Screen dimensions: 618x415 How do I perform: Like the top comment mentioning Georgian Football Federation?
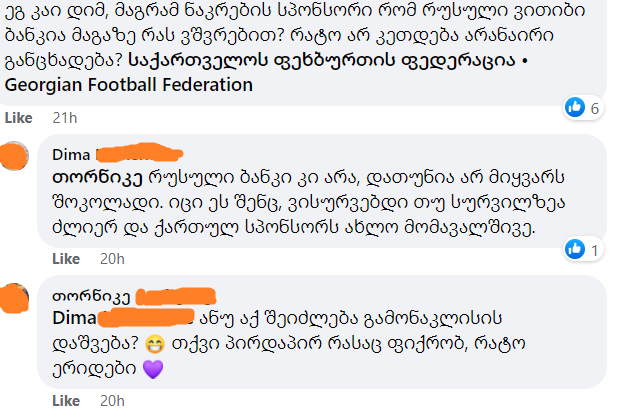[x=19, y=117]
